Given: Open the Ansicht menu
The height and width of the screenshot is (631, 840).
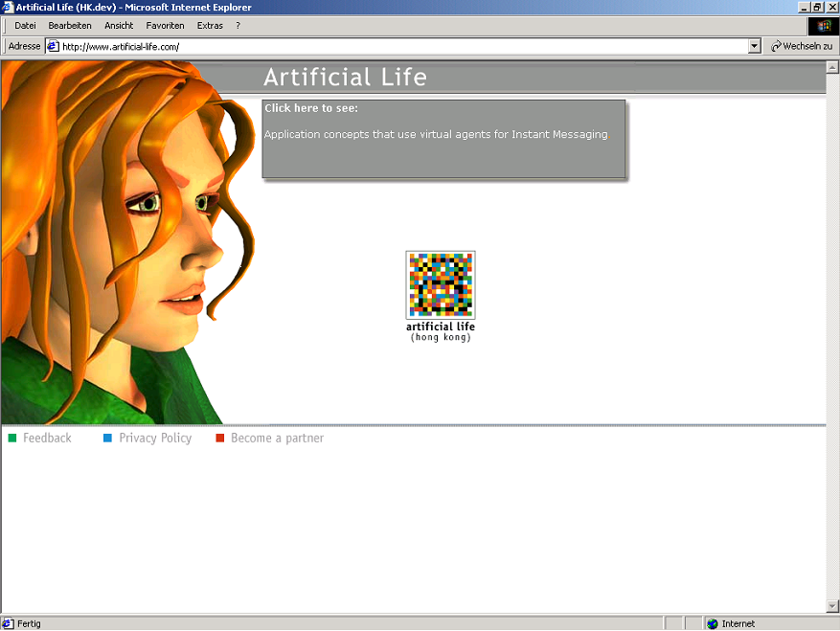Looking at the screenshot, I should tap(119, 26).
